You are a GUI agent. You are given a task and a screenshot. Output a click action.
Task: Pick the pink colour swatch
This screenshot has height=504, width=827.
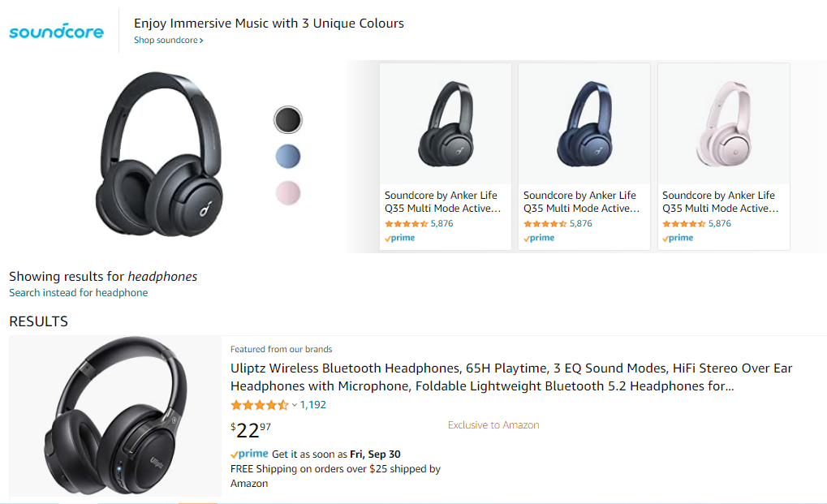click(x=287, y=193)
